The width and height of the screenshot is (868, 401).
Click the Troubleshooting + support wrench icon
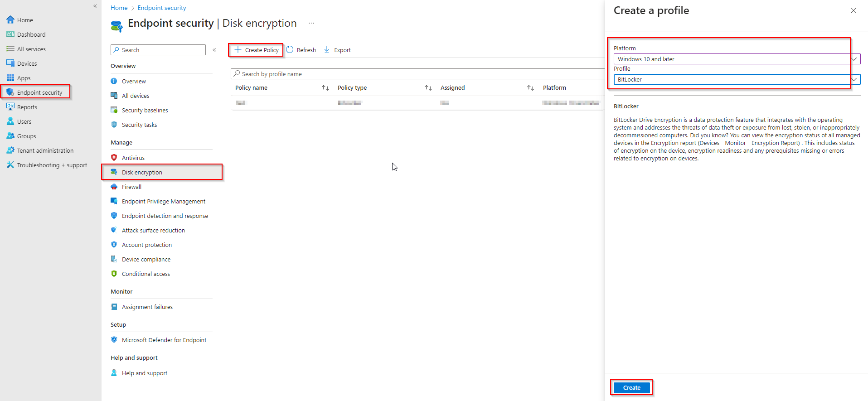[x=10, y=165]
